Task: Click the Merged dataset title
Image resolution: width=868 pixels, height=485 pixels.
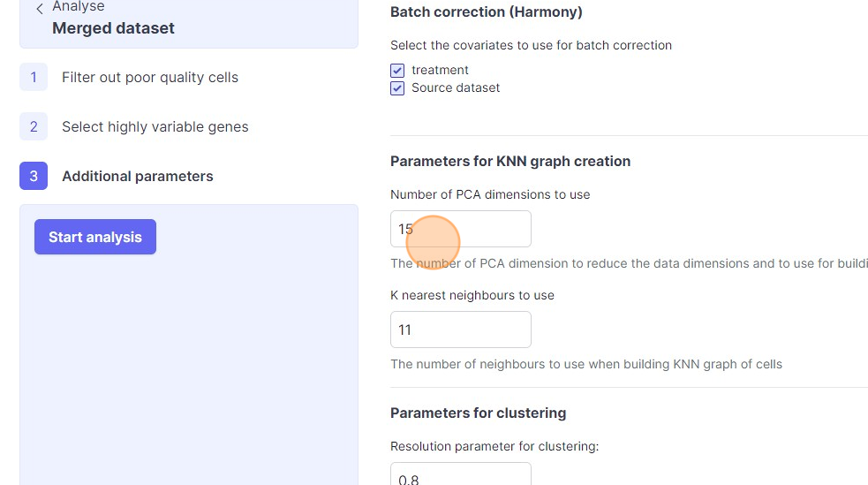Action: (x=113, y=28)
